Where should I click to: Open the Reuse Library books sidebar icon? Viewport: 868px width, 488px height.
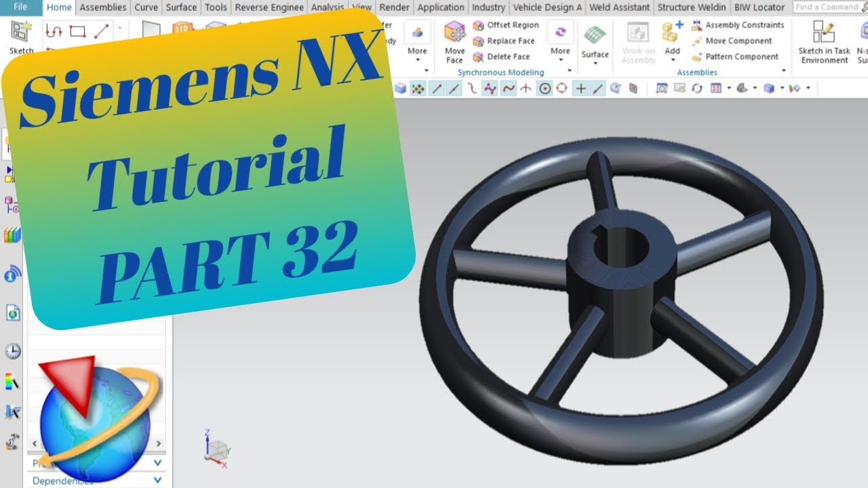13,236
